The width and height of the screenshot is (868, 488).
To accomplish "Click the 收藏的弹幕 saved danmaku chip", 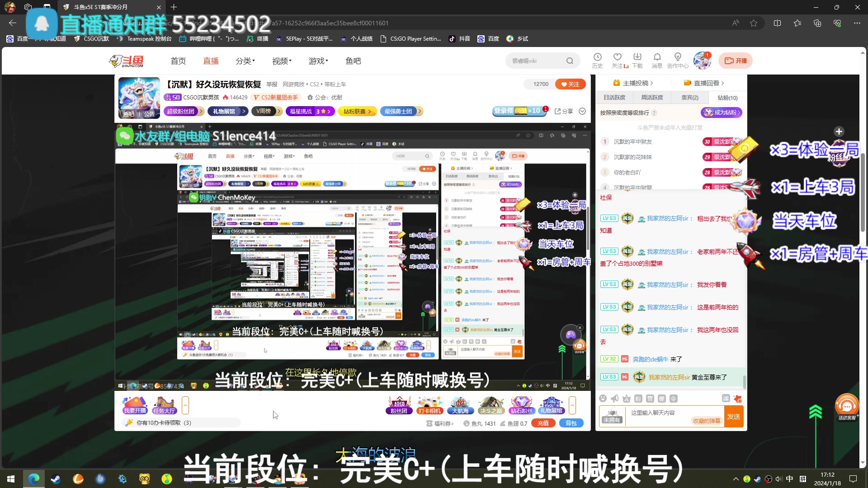I will click(x=706, y=421).
